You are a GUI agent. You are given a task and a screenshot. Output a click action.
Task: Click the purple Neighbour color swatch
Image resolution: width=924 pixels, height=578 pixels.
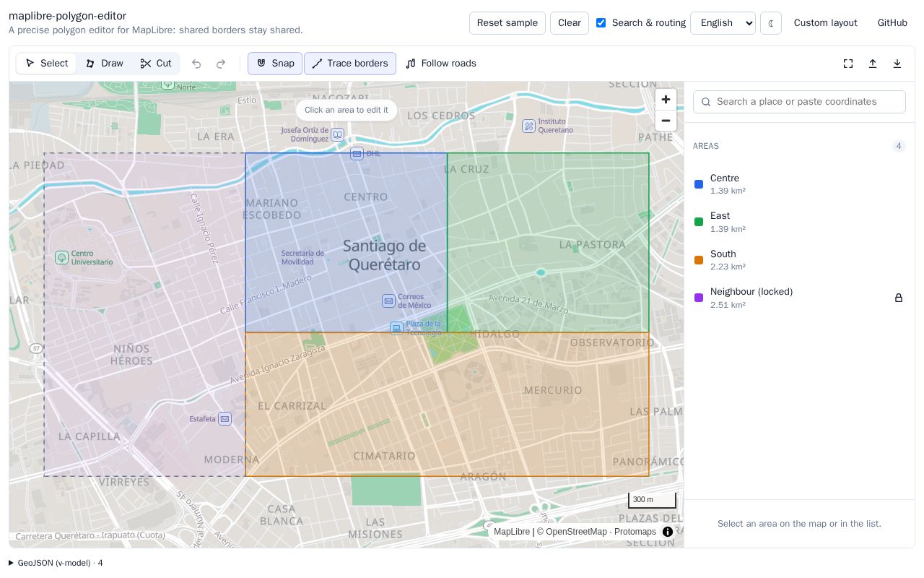click(x=699, y=298)
